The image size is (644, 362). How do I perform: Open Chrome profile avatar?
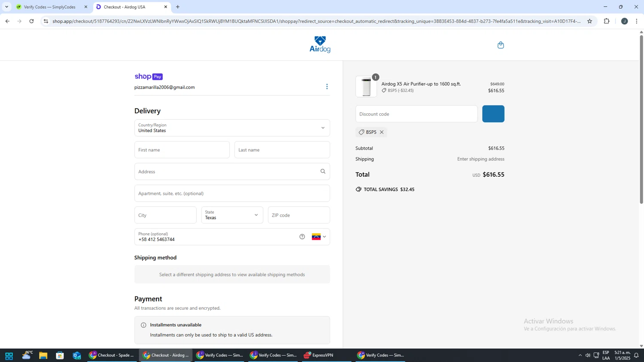[624, 21]
